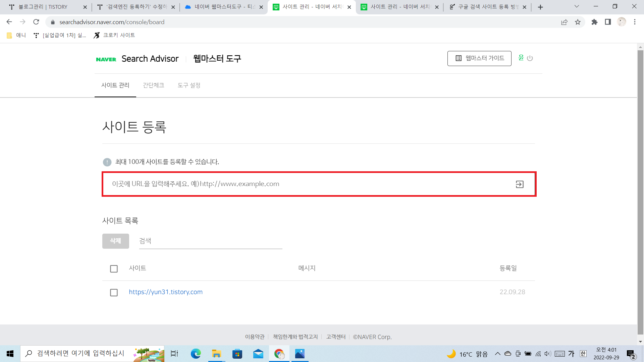Open the 도구 설정 tab
644x362 pixels.
[189, 85]
